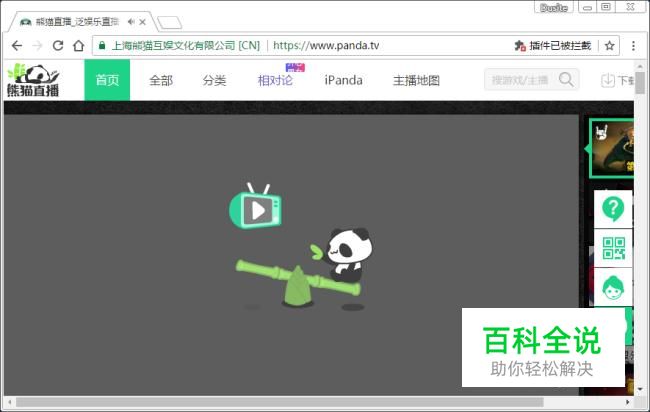Bookmark this page with the star icon
The image size is (650, 412).
(609, 46)
